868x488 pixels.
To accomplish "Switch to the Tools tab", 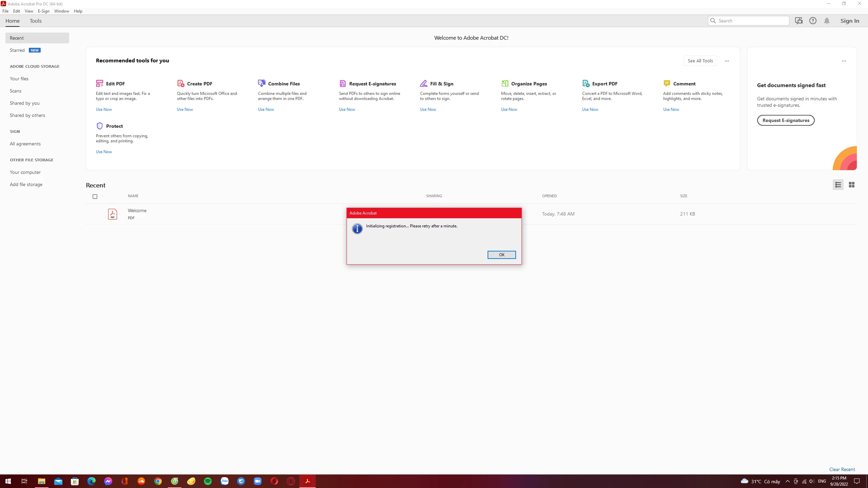I will [36, 21].
